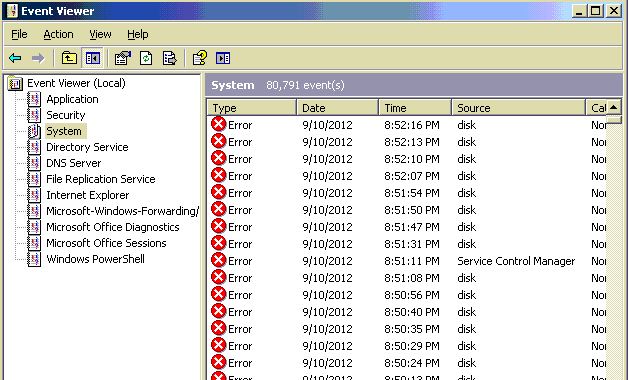This screenshot has width=628, height=380.
Task: Select the Microsoft-Windows-Forwarding log
Action: click(122, 211)
